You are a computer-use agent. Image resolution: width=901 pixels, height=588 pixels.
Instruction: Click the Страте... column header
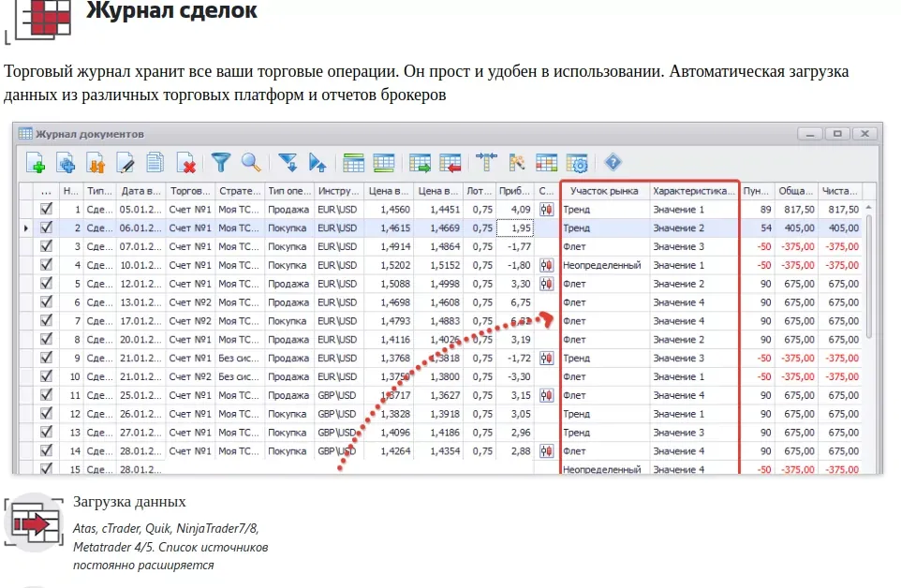[240, 191]
